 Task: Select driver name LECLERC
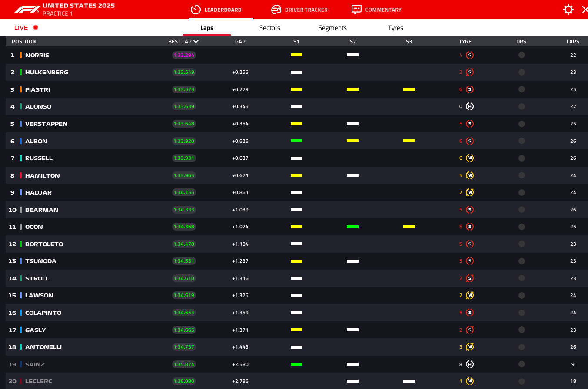click(x=39, y=381)
